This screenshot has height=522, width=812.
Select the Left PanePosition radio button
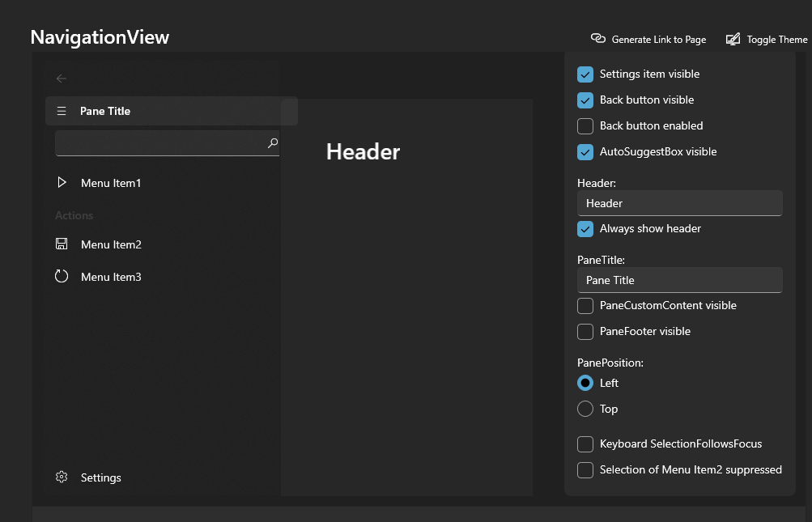click(x=585, y=383)
